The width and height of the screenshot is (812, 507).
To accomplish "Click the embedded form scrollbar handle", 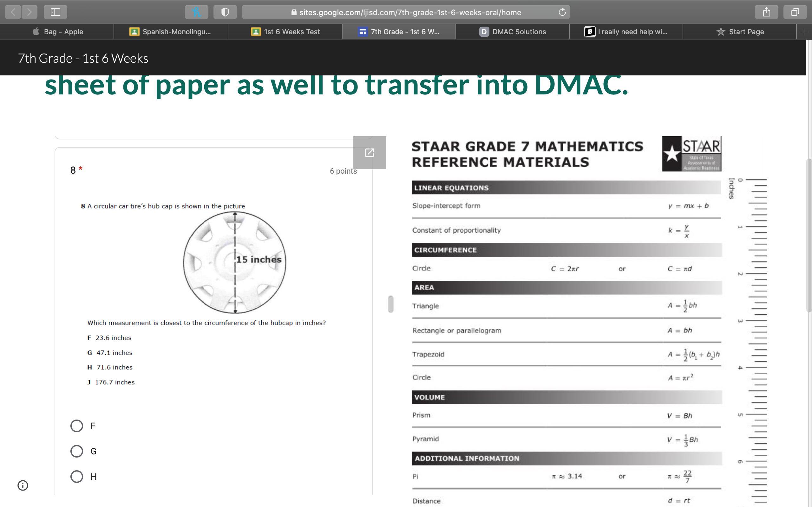I will point(390,304).
